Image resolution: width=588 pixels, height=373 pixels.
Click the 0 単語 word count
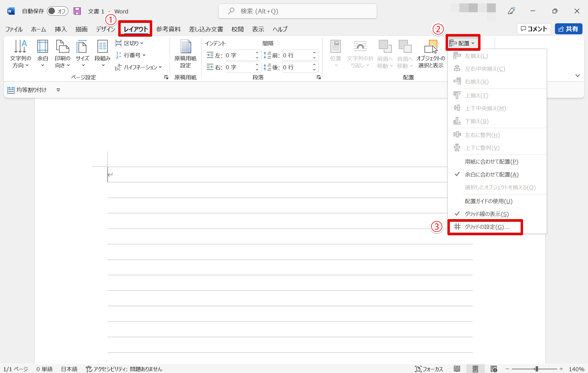point(44,369)
